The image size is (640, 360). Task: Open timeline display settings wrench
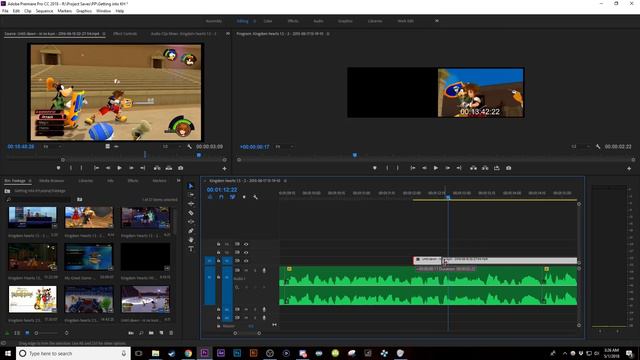(256, 197)
